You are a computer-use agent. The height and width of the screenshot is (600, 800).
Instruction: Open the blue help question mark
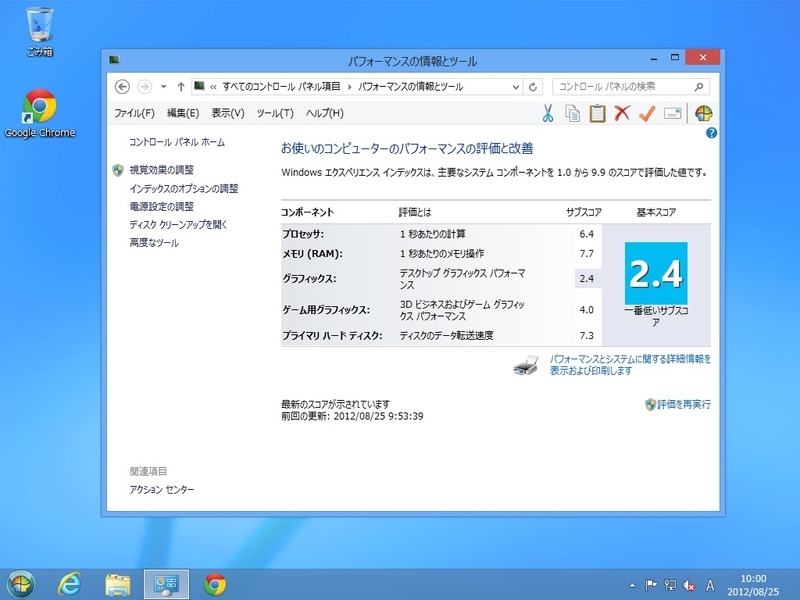[x=711, y=133]
